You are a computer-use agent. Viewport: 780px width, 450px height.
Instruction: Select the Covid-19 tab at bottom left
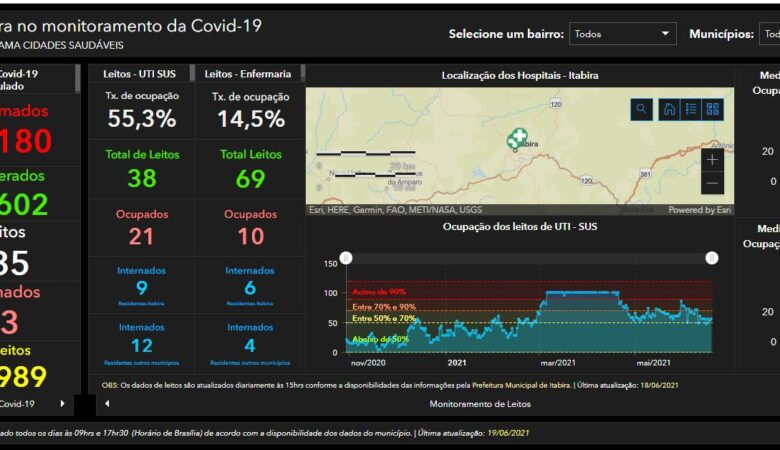(20, 404)
